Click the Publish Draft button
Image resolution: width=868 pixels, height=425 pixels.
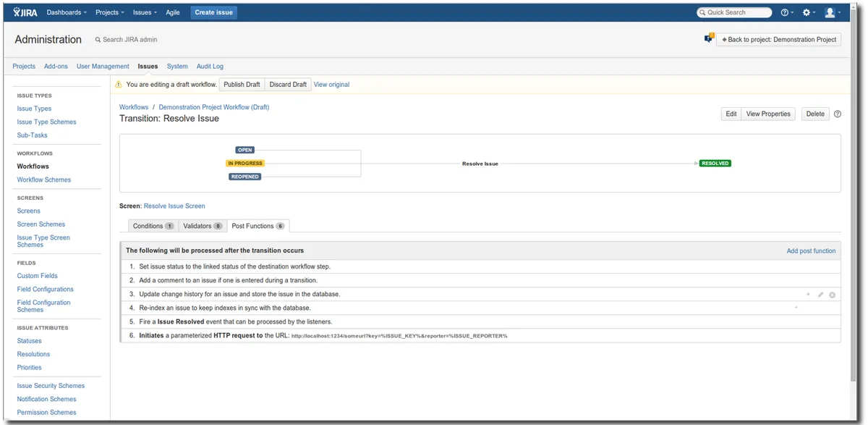pos(242,85)
